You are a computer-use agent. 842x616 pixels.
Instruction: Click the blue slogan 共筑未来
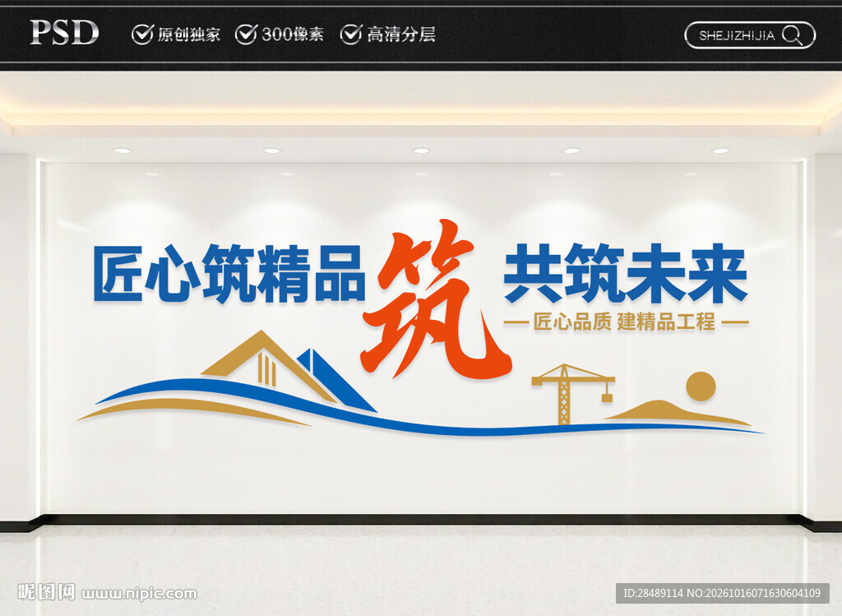[625, 273]
